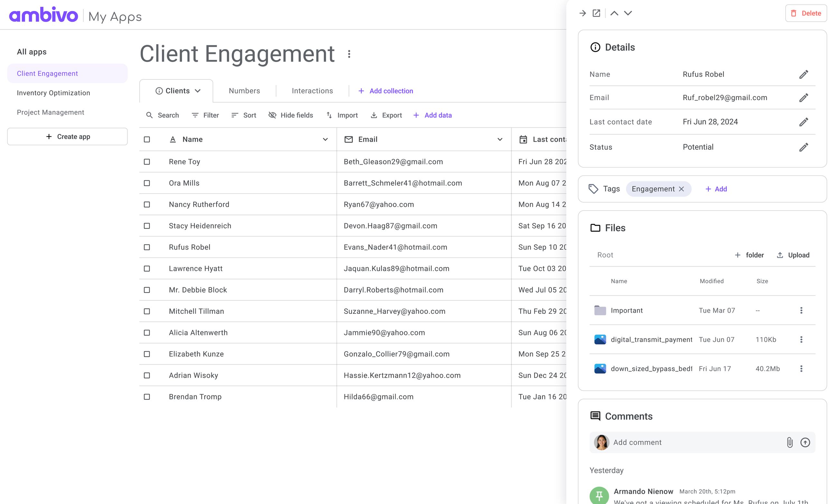Navigate to the previous record with up chevron
Viewport: 837px width, 504px height.
click(x=614, y=13)
